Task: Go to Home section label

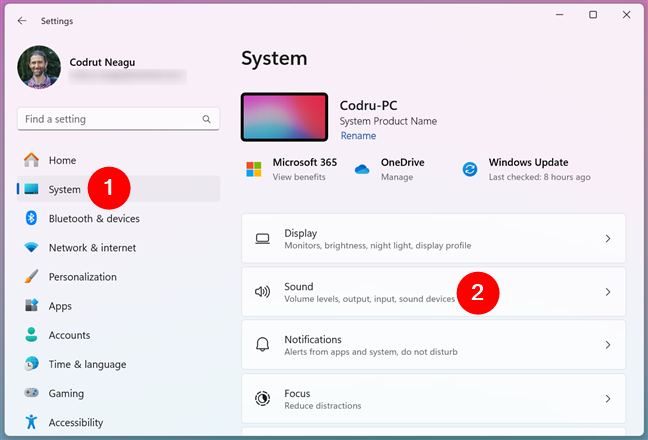Action: click(x=62, y=160)
